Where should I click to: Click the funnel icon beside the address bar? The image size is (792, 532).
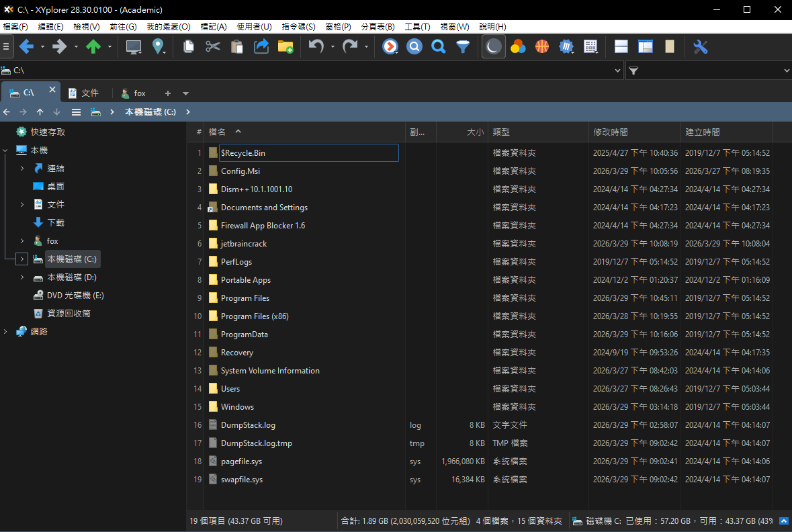point(633,71)
